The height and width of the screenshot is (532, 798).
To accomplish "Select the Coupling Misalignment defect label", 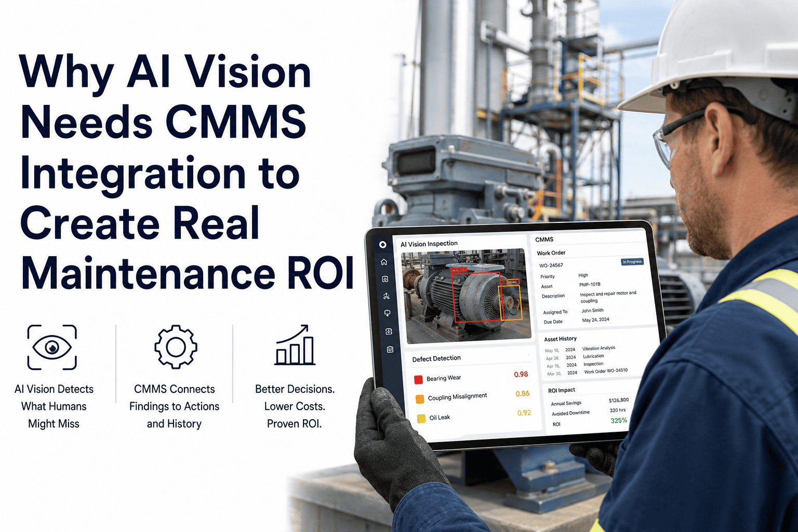I will 458,397.
